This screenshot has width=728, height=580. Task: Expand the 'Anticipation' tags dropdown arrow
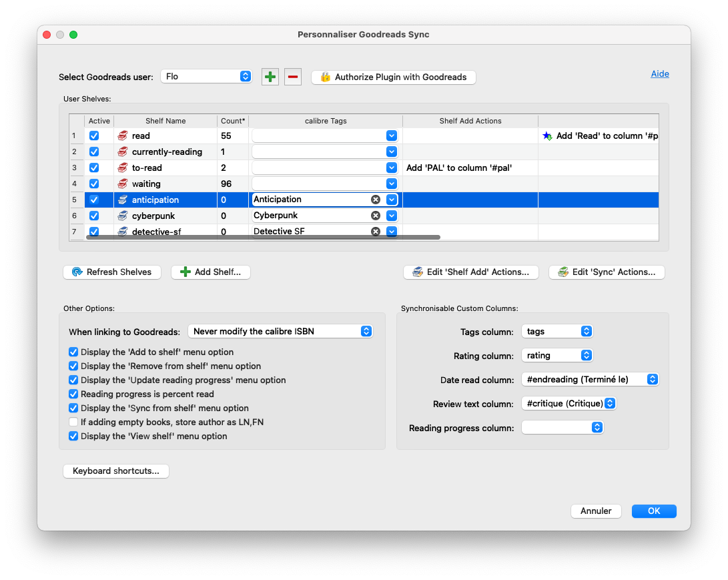coord(392,200)
